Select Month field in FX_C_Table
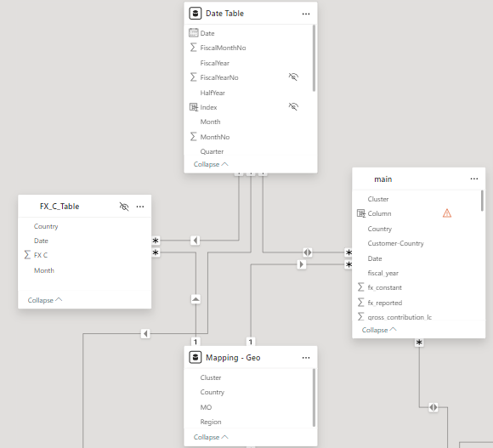Screen dimensions: 493x448 click(44, 270)
